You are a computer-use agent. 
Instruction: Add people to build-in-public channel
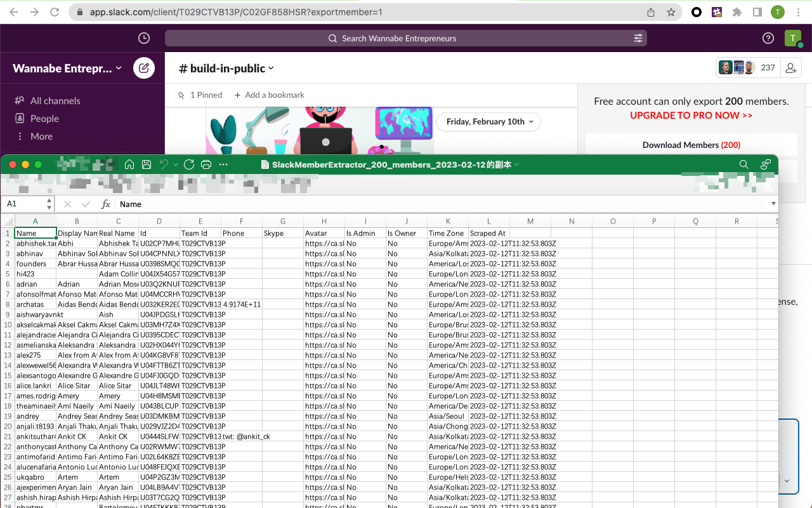click(790, 67)
